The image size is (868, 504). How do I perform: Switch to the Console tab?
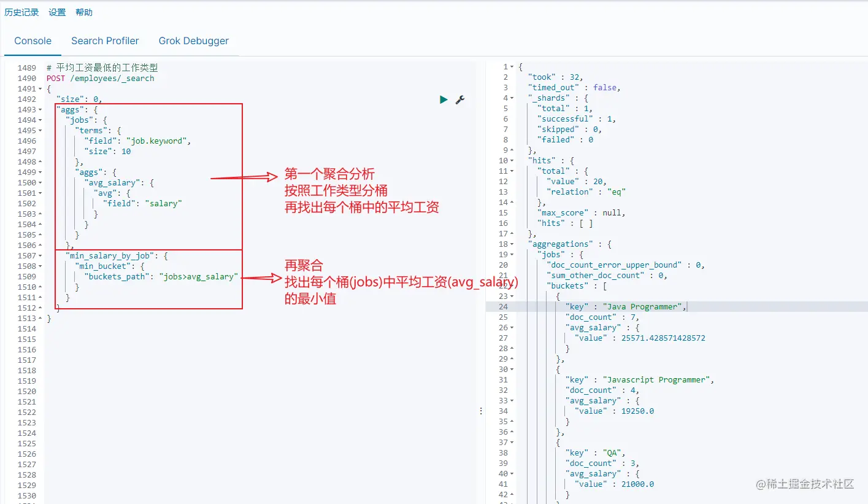pyautogui.click(x=33, y=41)
